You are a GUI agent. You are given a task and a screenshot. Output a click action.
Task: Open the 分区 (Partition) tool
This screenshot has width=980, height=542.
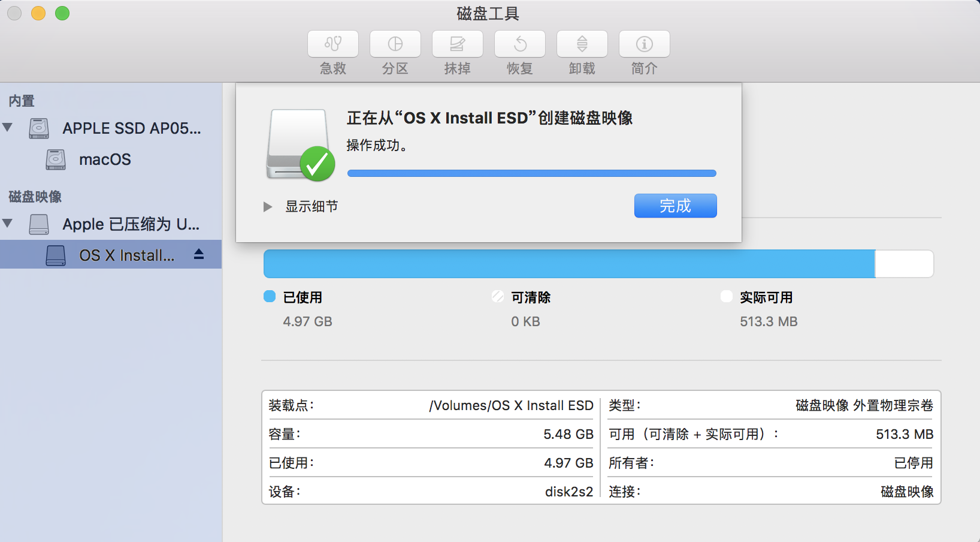395,51
